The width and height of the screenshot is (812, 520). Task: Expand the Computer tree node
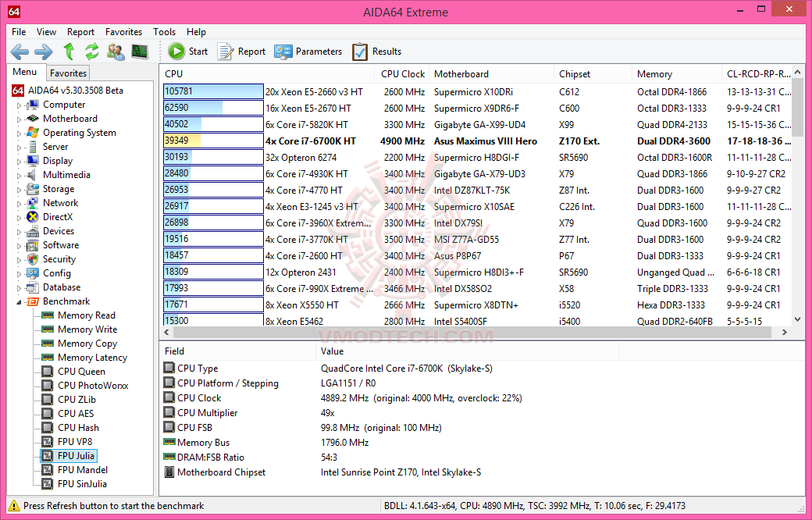coord(20,105)
